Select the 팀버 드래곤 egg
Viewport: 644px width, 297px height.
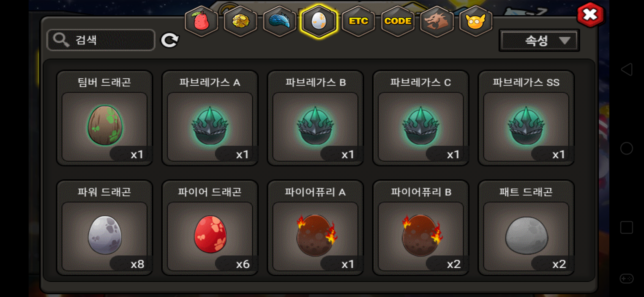(x=105, y=118)
